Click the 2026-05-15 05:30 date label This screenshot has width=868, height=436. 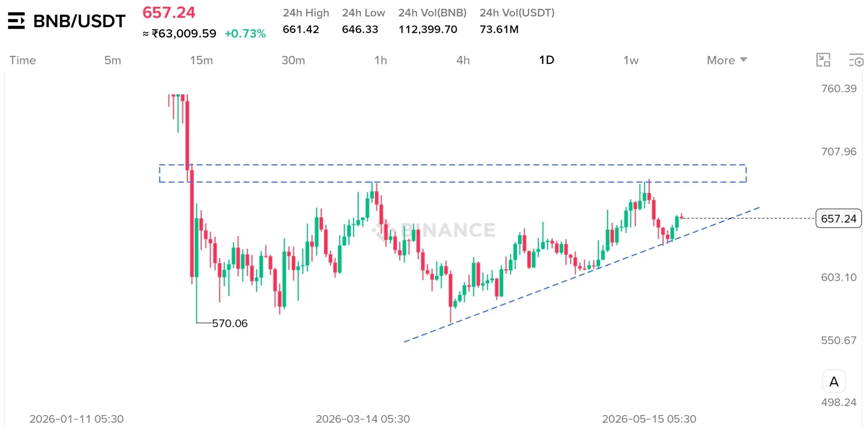649,419
